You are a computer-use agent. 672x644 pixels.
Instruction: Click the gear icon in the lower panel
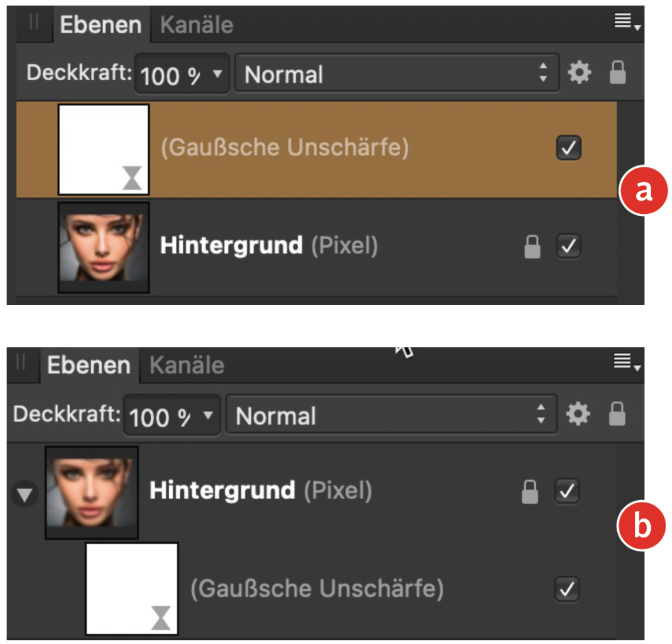(x=578, y=414)
